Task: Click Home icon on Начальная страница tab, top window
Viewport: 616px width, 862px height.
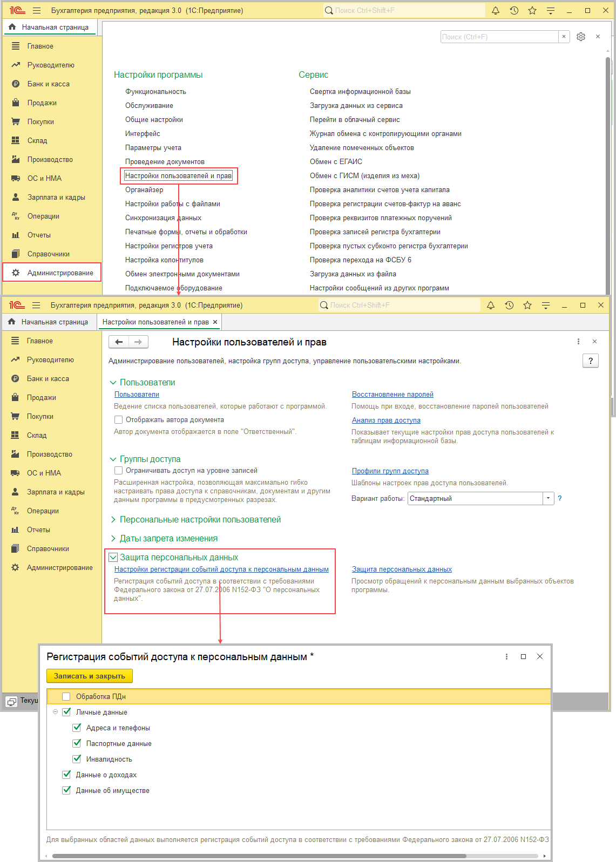Action: coord(12,27)
